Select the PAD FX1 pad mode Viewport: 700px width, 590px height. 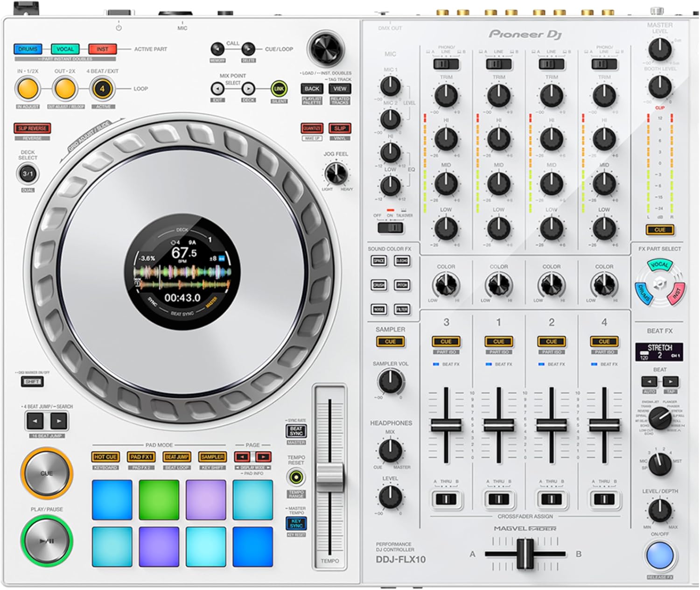(x=141, y=457)
